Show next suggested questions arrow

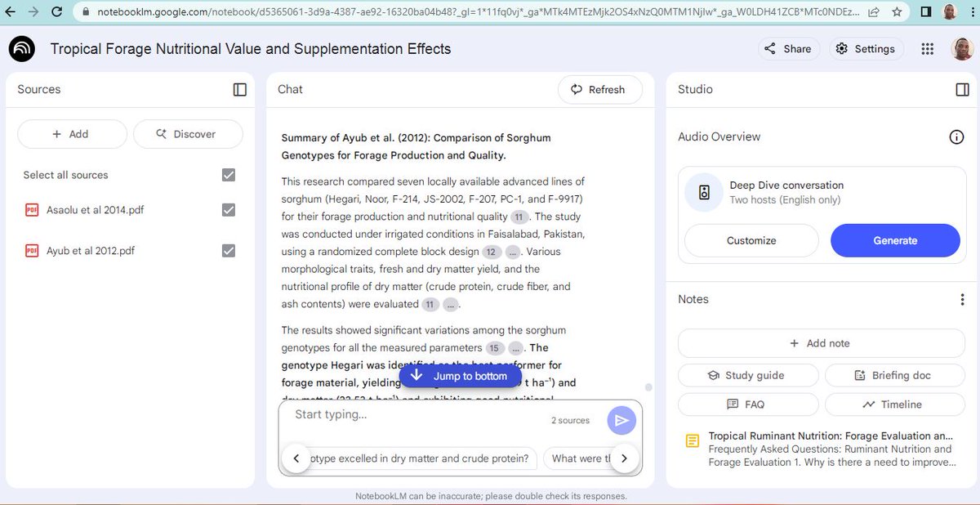click(x=625, y=458)
